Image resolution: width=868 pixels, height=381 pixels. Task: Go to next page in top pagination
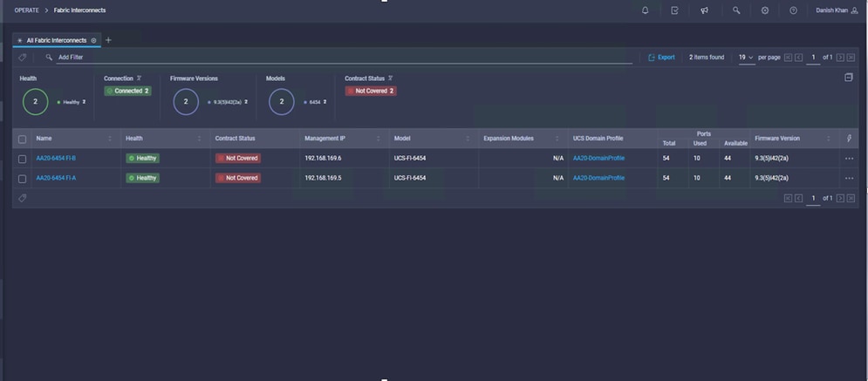coord(840,58)
